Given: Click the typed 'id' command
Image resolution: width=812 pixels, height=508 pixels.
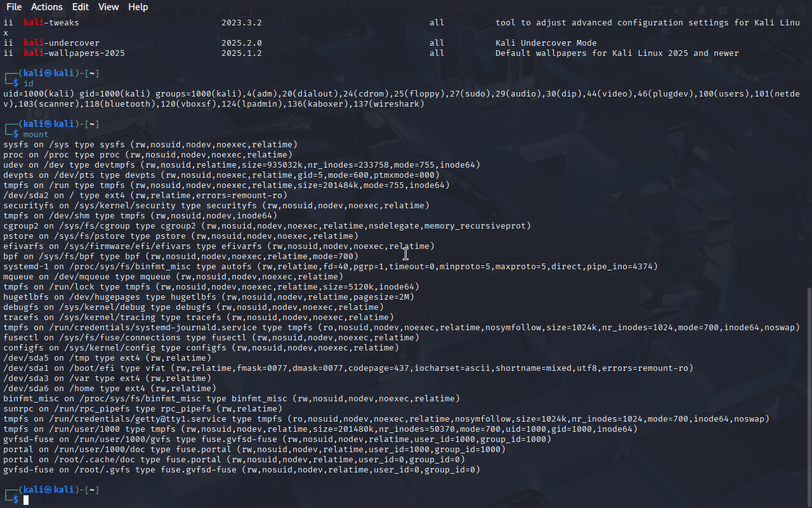Looking at the screenshot, I should tap(29, 83).
